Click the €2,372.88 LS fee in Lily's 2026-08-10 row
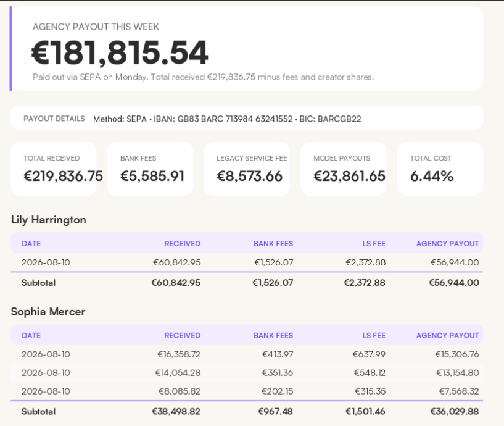 pyautogui.click(x=365, y=262)
